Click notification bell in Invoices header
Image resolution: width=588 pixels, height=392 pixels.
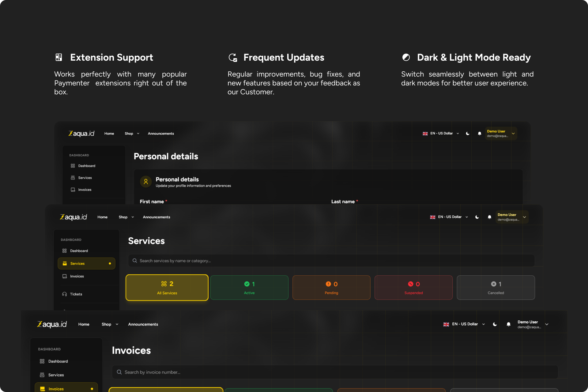coord(508,324)
